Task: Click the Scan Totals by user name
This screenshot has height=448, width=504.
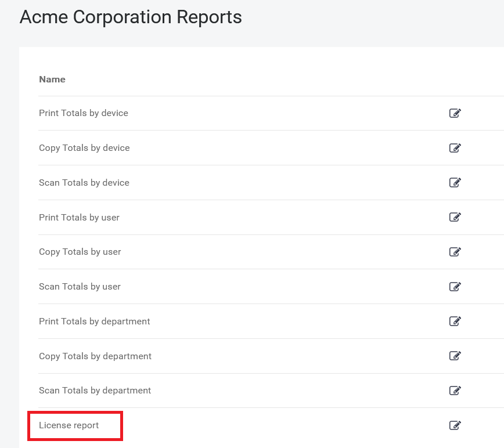Action: [80, 287]
